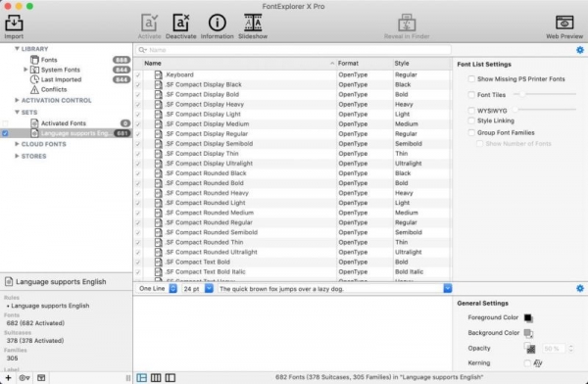Screen dimensions: 588x384
Task: Open the One Line preview mode dropdown
Action: click(157, 288)
